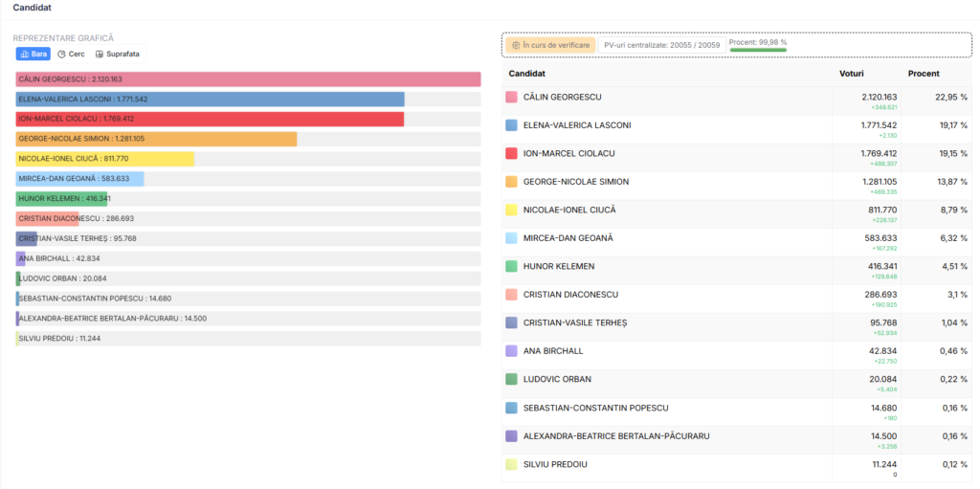This screenshot has height=489, width=980.
Task: Click Hunor Kelemen's green color swatch
Action: [511, 266]
